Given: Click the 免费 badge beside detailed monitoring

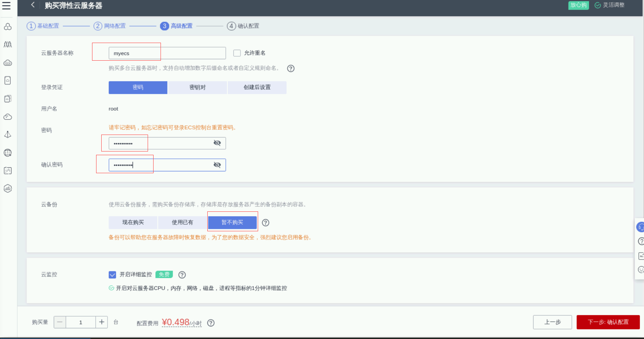Looking at the screenshot, I should click(164, 274).
